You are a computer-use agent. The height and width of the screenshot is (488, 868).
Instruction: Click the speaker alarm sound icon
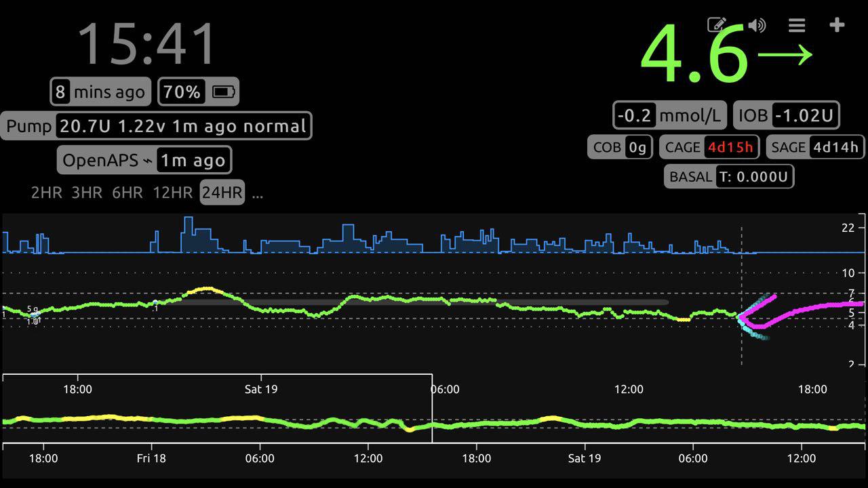[x=757, y=25]
